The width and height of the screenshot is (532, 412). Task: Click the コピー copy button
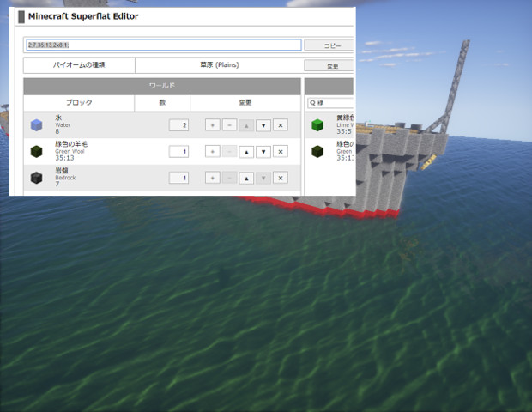click(329, 45)
